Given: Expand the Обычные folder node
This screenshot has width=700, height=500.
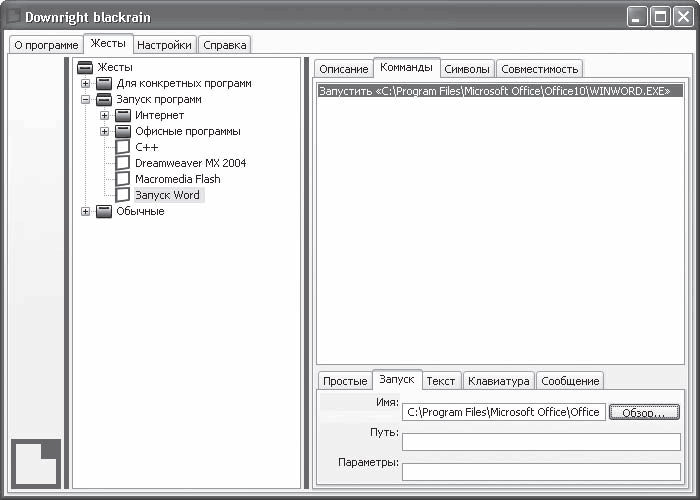Looking at the screenshot, I should point(85,211).
